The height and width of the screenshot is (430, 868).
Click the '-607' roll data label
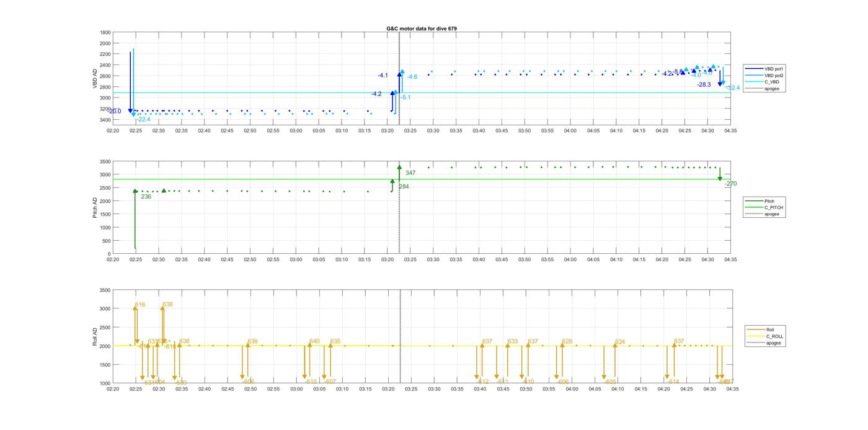[x=330, y=382]
